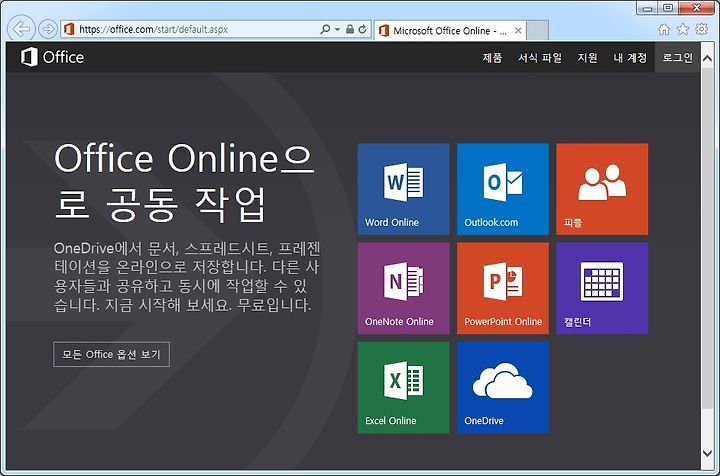Open Favorites star icon
Viewport: 720px width, 476px height.
tap(683, 29)
